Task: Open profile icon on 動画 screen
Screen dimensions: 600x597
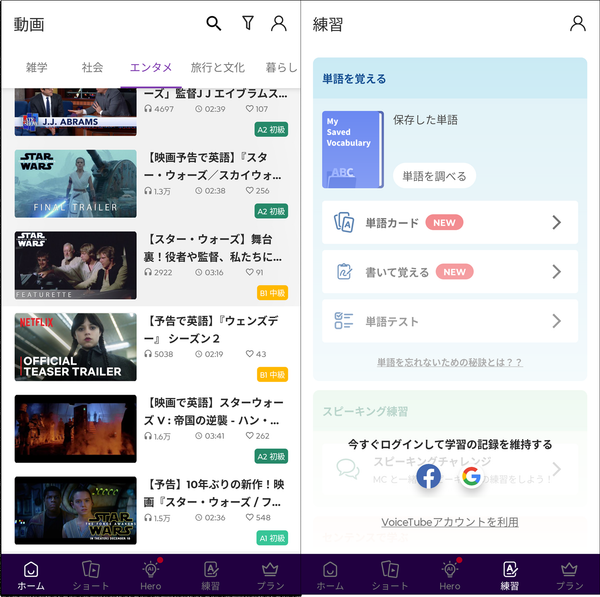Action: (279, 23)
